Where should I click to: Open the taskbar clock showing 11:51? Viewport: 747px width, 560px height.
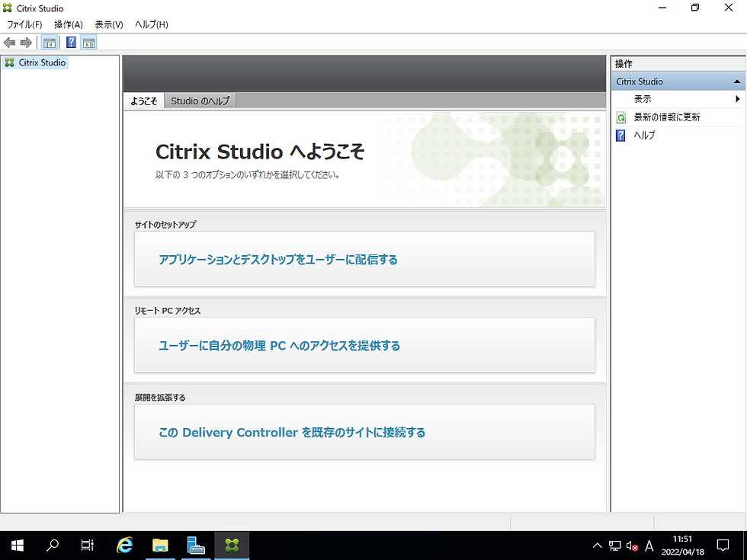click(682, 546)
